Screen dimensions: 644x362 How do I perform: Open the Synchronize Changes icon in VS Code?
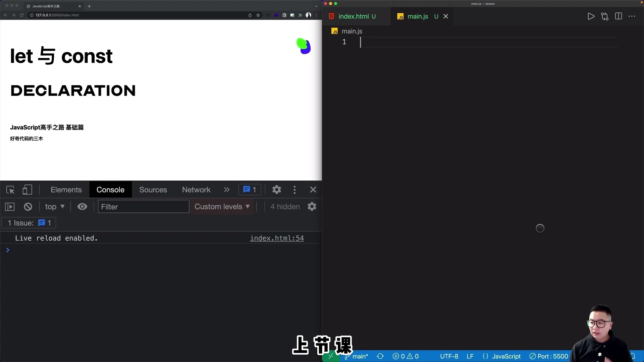tap(605, 16)
